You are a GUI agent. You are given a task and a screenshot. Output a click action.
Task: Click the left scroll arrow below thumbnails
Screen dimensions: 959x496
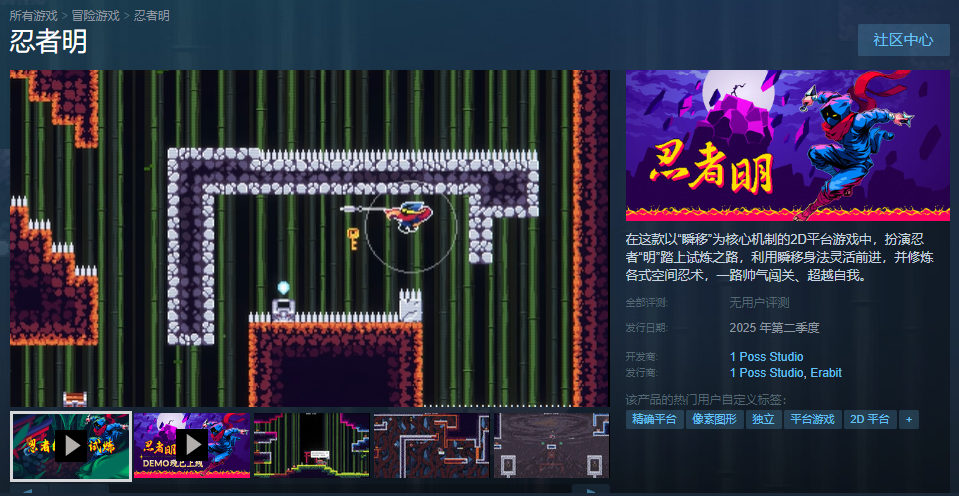click(29, 490)
